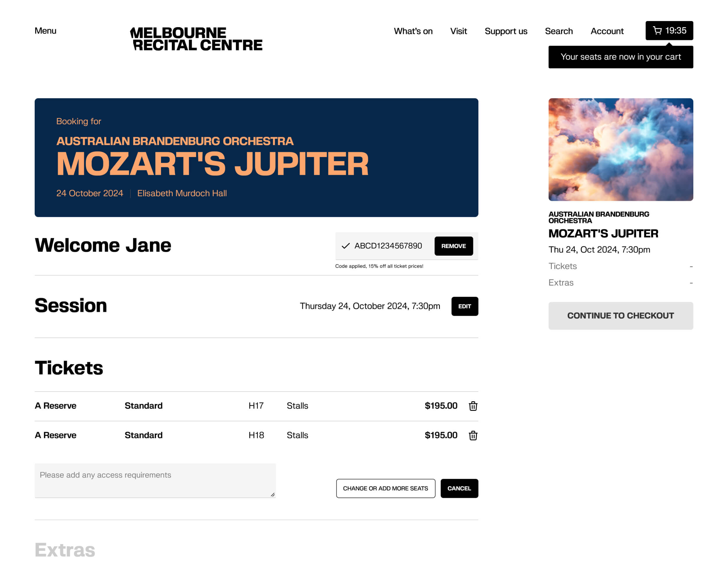Screen dimensions: 728x581
Task: Cancel the ticket selection
Action: pos(459,488)
